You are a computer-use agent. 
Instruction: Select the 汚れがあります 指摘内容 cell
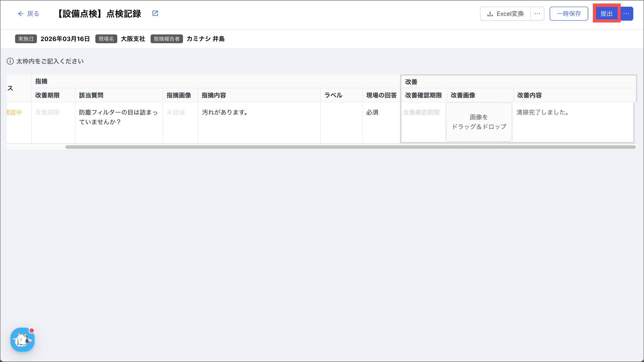click(225, 113)
